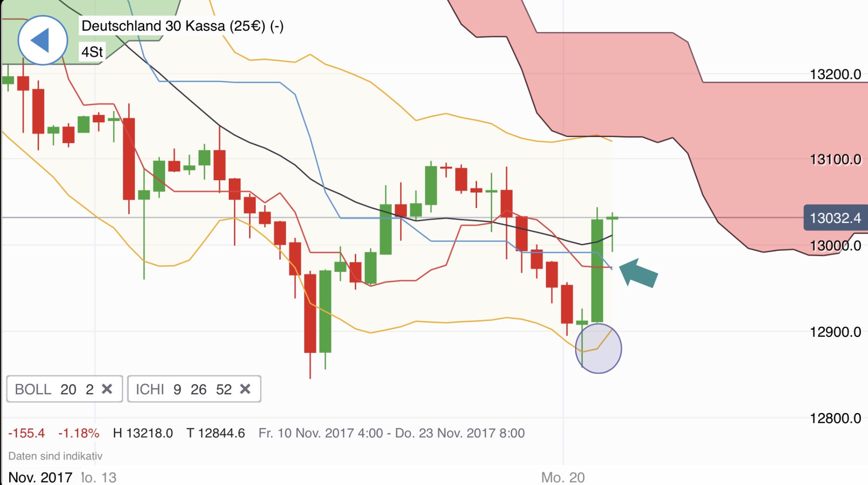
Task: Click the Nov. 2017 timeline label
Action: [41, 476]
